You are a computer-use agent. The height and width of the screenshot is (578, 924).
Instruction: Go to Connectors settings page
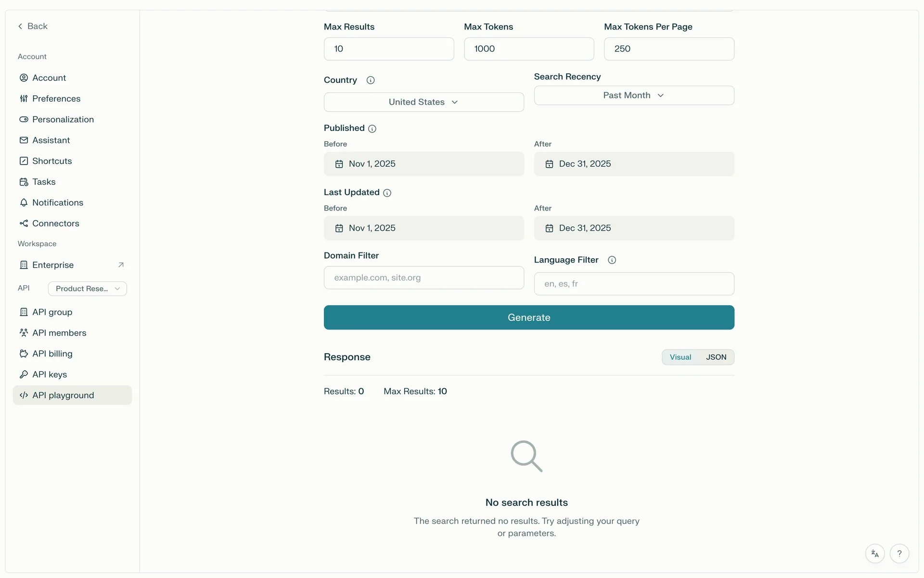click(55, 223)
